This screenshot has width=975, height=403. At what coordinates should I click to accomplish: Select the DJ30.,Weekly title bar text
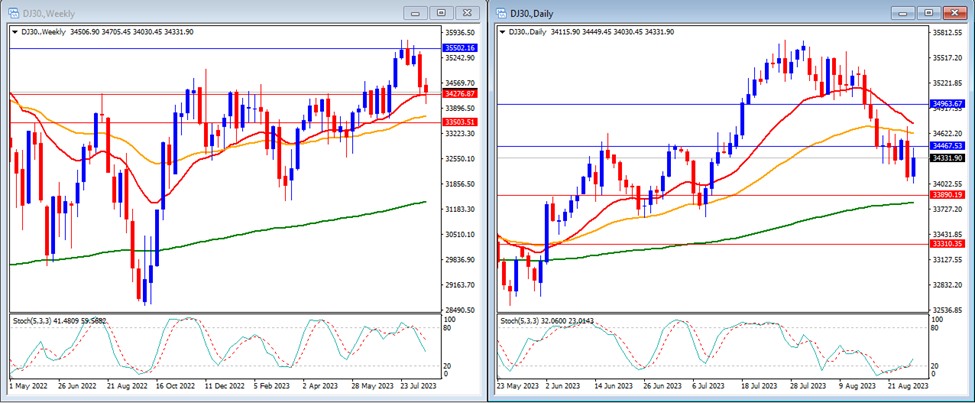(49, 14)
